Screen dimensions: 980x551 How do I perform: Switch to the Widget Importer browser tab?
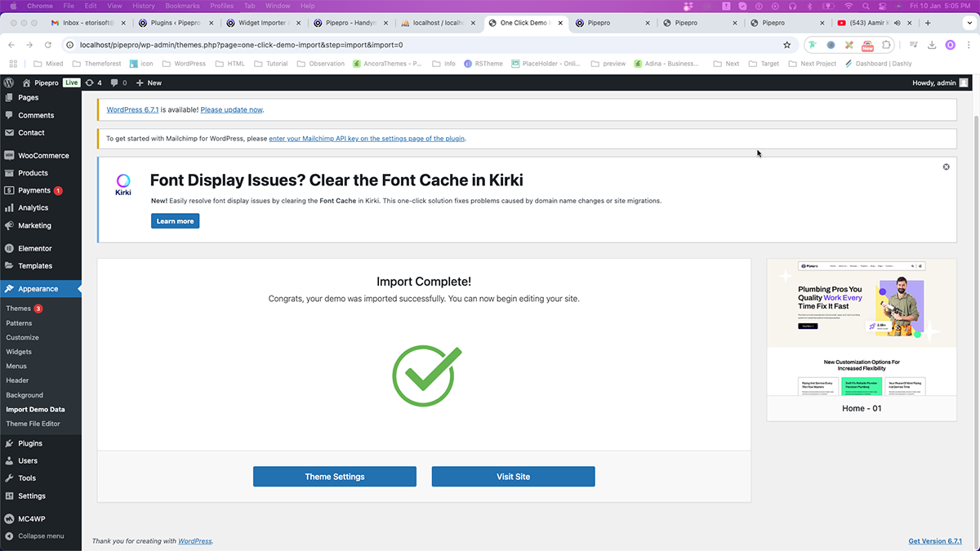(x=261, y=23)
